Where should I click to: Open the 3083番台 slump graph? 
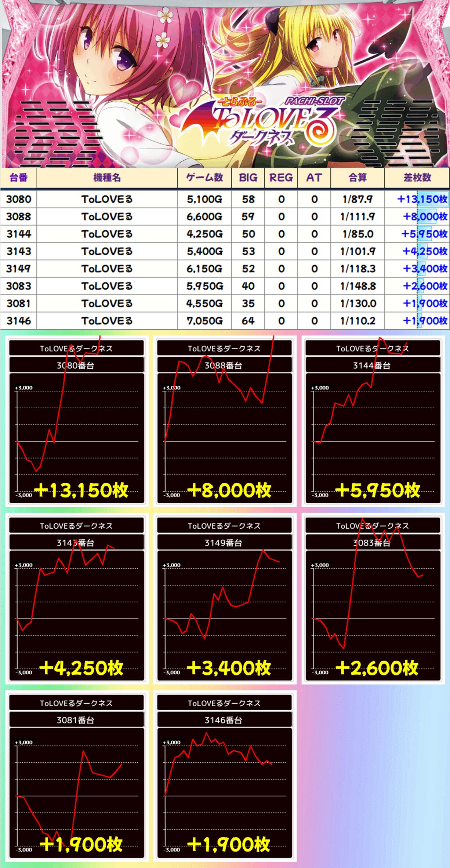(373, 599)
